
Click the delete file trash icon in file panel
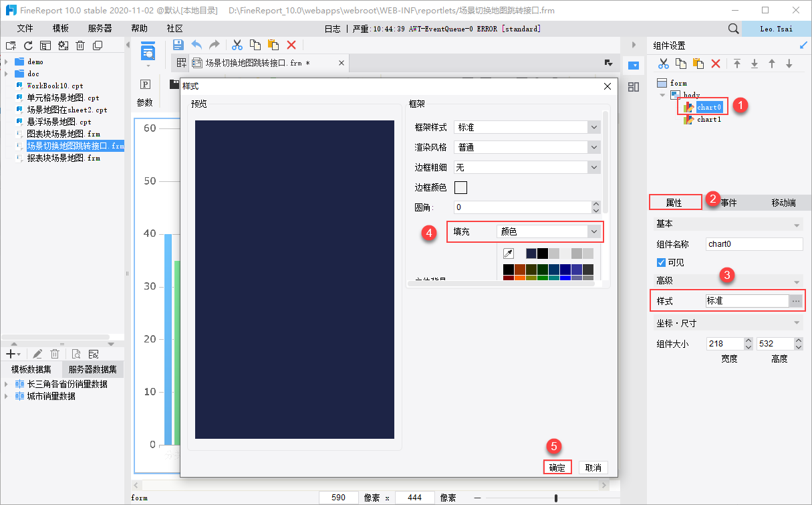pos(80,45)
